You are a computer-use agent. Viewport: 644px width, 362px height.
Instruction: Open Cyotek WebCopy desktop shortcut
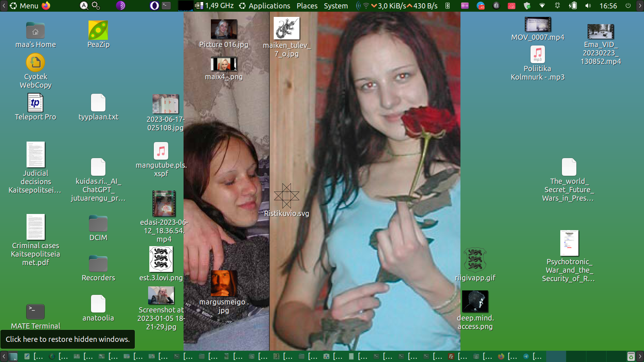[35, 63]
